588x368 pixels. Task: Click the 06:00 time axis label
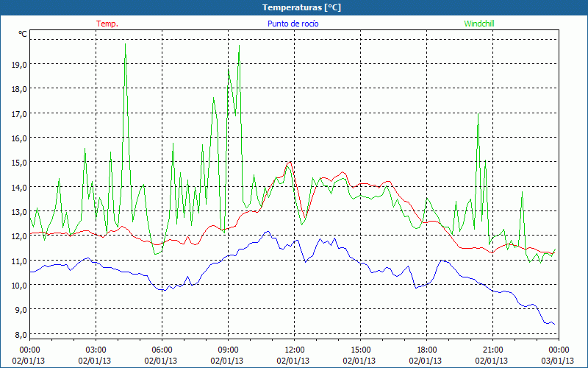[162, 350]
